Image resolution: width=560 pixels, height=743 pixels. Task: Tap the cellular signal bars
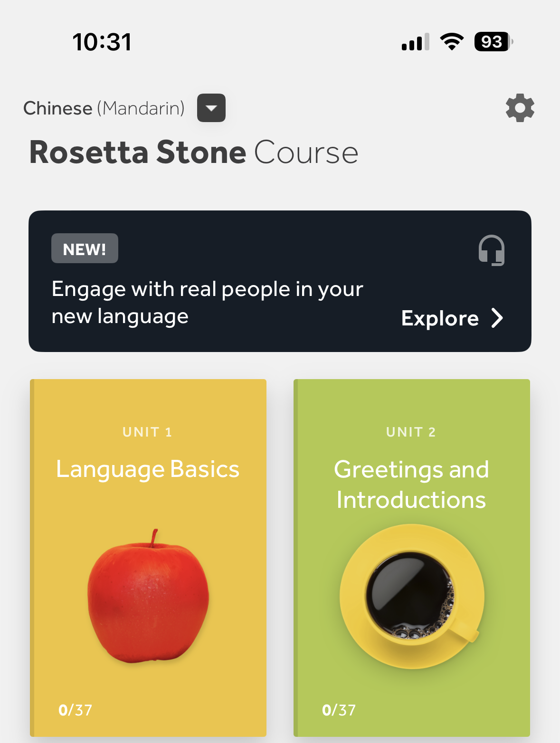pos(415,42)
